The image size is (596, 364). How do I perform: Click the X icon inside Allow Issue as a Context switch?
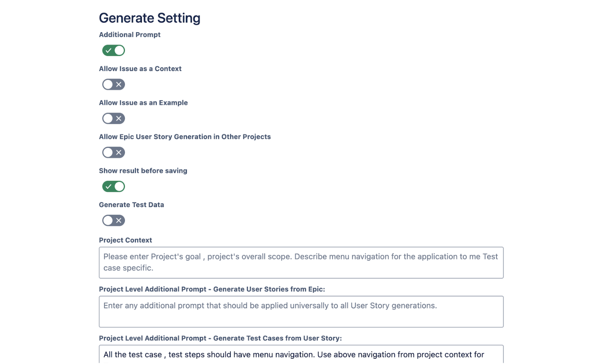[119, 84]
